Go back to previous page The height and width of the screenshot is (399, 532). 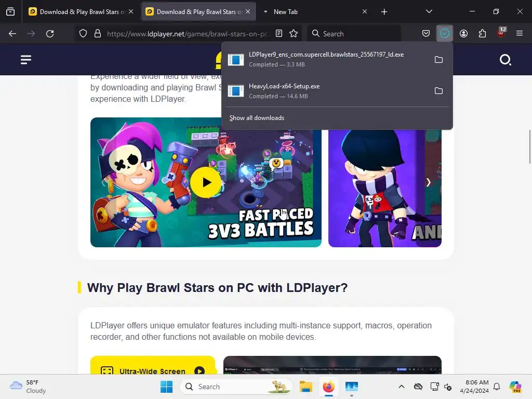pyautogui.click(x=12, y=34)
